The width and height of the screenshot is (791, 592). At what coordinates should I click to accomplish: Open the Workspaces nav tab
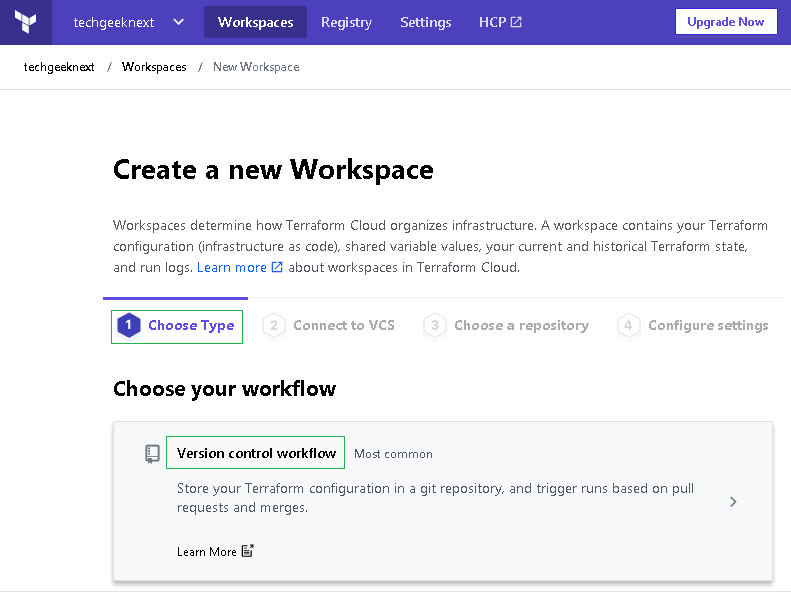tap(255, 22)
